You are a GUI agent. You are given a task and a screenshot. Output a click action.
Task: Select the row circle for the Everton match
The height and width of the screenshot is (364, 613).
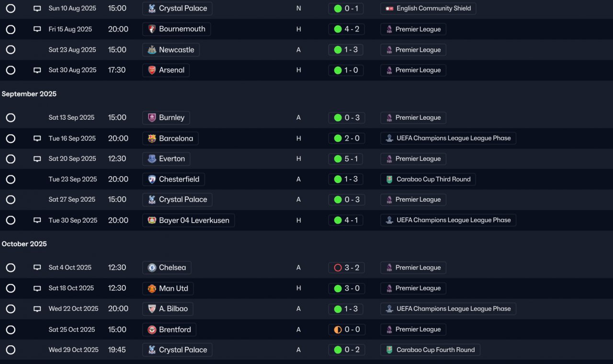pos(11,159)
